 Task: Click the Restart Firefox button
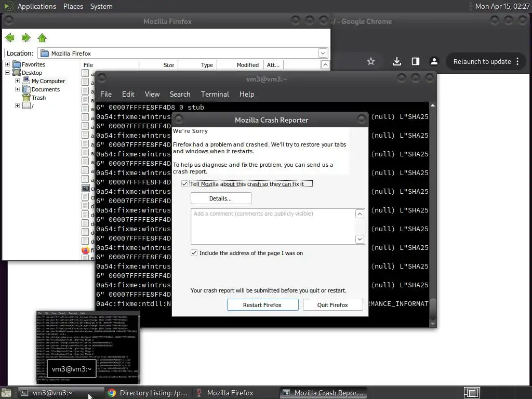pyautogui.click(x=262, y=304)
